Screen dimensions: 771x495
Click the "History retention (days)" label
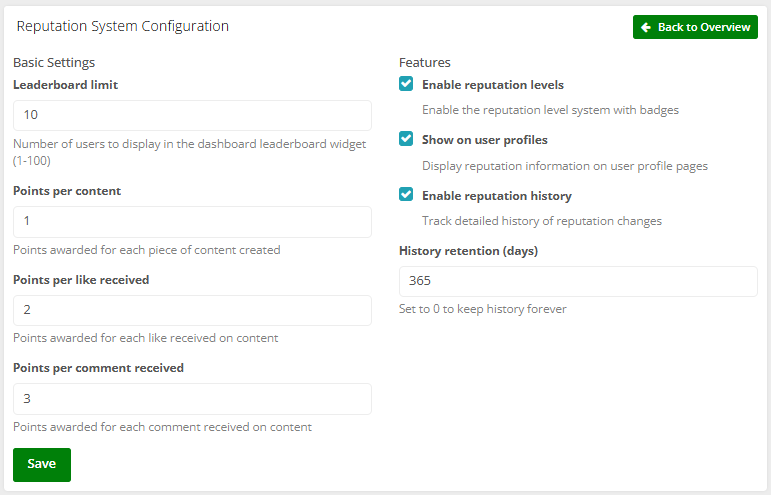click(x=468, y=251)
